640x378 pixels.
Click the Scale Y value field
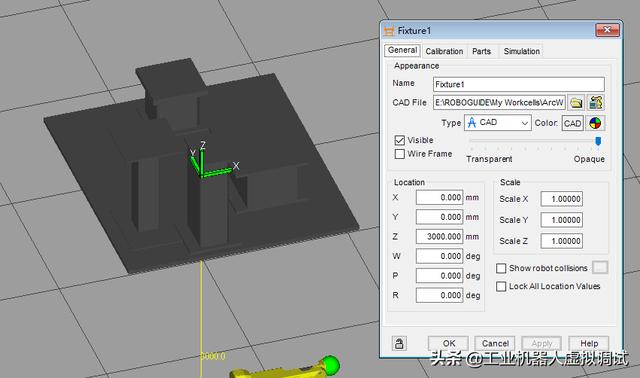(x=562, y=220)
